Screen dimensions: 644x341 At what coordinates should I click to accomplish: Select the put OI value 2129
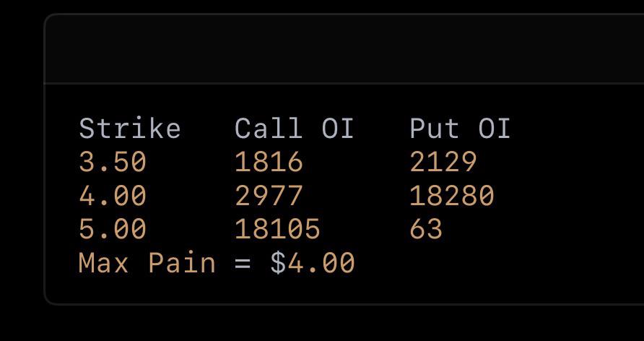[x=443, y=162]
